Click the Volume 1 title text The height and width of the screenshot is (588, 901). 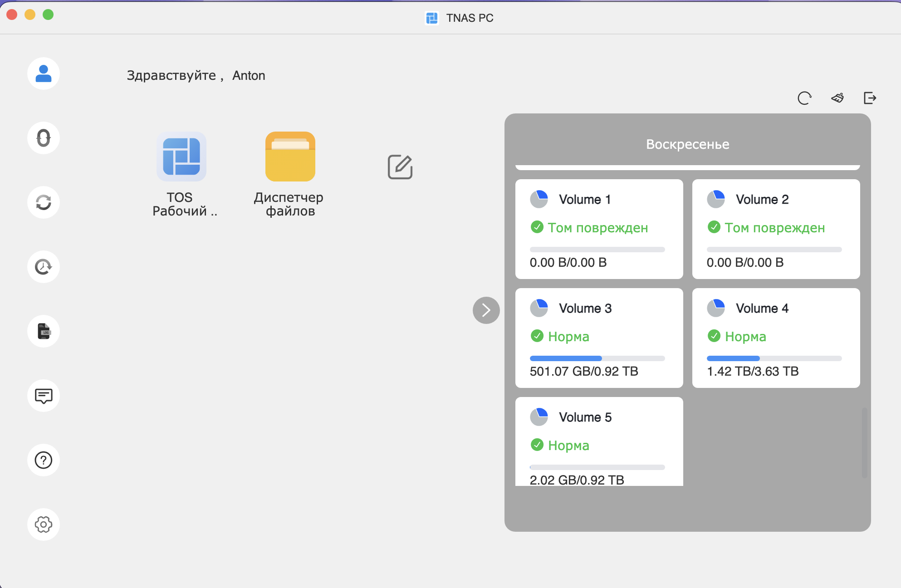click(x=585, y=199)
